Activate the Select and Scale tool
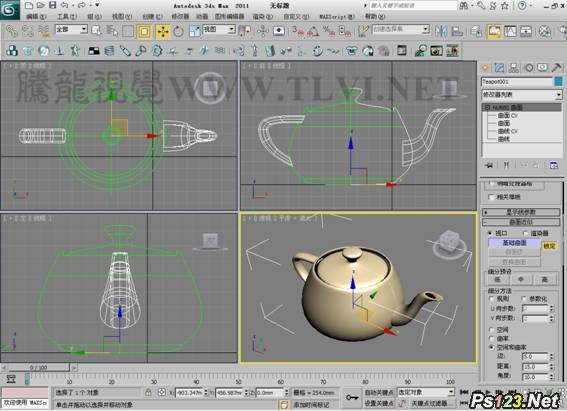The height and width of the screenshot is (411, 567). 195,31
